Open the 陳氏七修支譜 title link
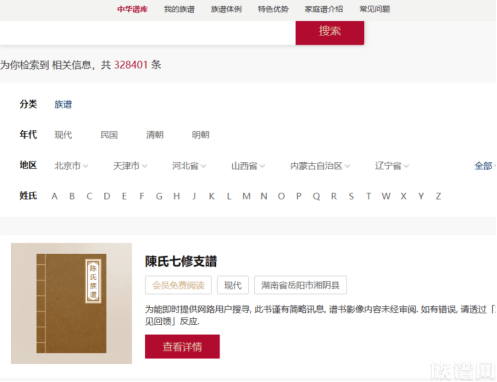 click(x=181, y=261)
